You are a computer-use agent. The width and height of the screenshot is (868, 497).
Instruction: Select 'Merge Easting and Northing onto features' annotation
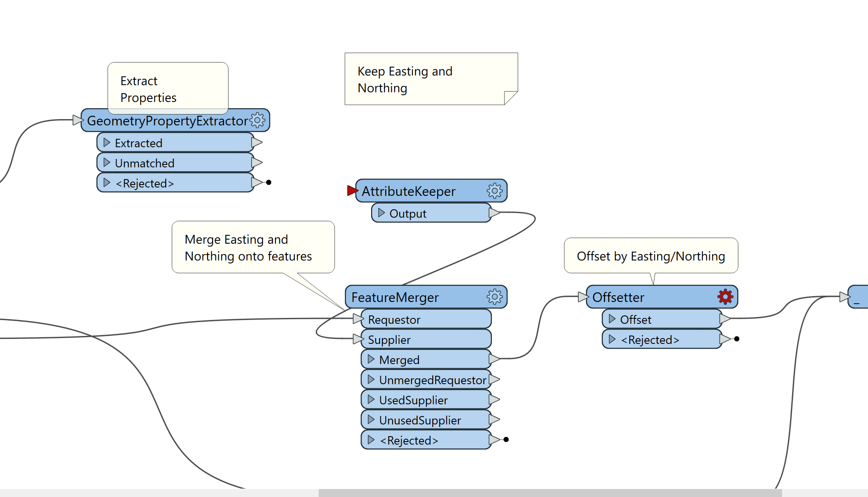pyautogui.click(x=253, y=247)
